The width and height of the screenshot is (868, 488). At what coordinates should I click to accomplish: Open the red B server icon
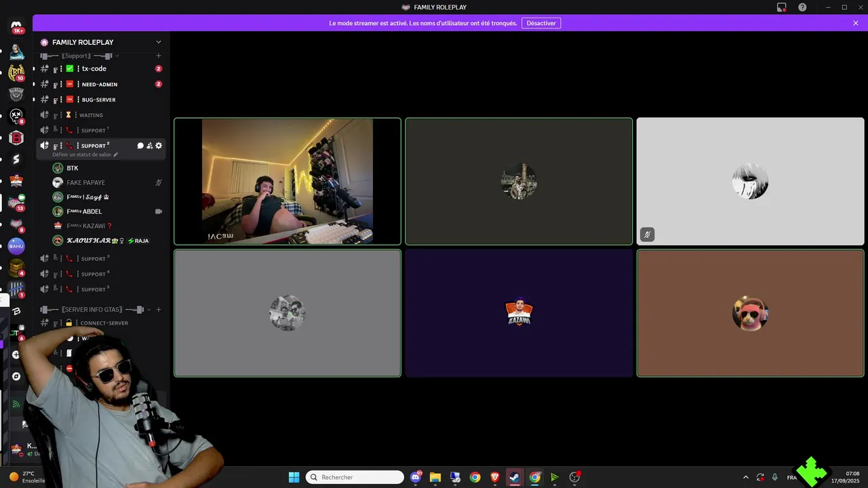coord(17,138)
